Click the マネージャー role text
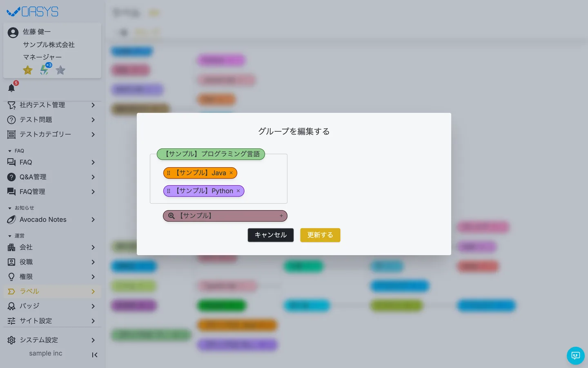The height and width of the screenshot is (368, 588). 42,57
